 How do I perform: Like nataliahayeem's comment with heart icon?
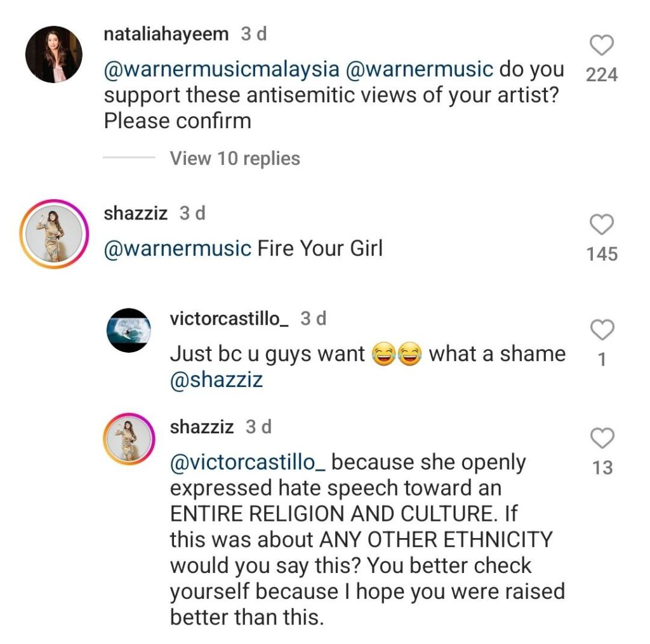602,46
